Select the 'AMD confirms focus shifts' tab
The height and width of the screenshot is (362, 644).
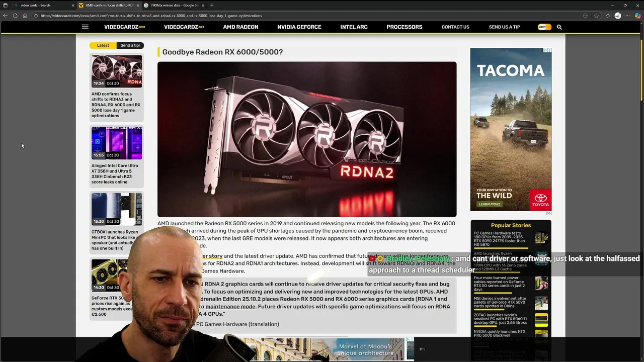[x=108, y=5]
